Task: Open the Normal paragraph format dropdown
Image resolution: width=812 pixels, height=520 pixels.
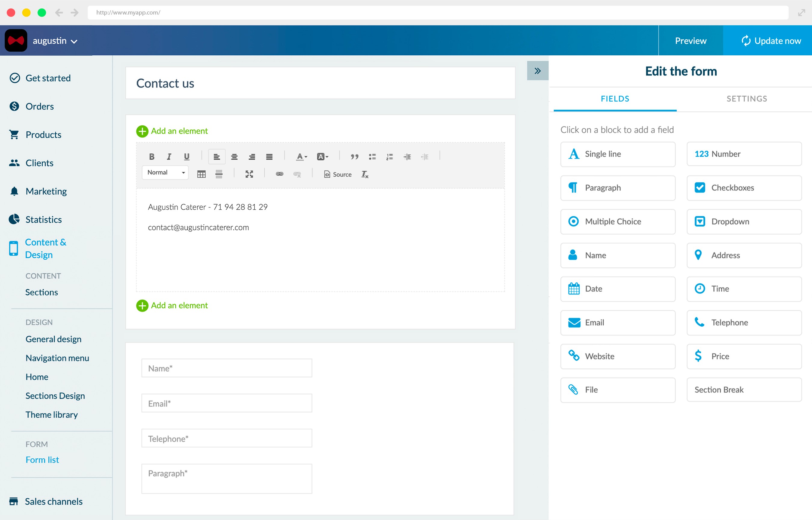Action: coord(165,173)
